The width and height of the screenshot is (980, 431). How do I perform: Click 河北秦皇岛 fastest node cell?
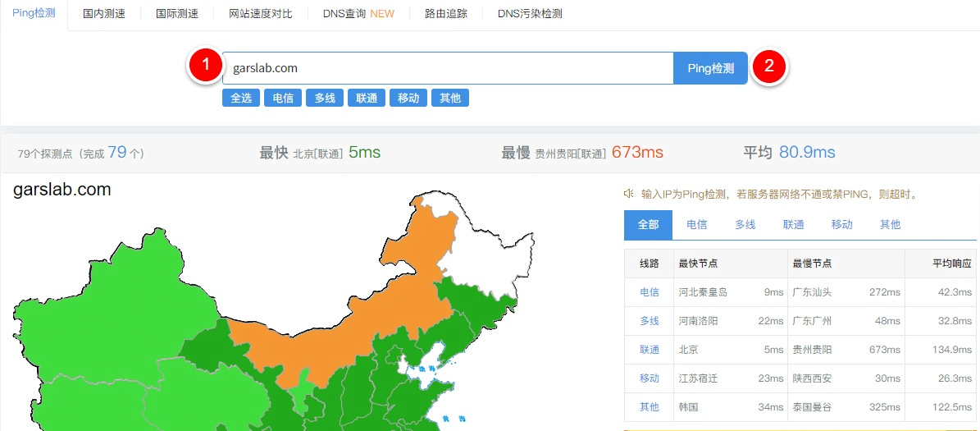pos(703,292)
